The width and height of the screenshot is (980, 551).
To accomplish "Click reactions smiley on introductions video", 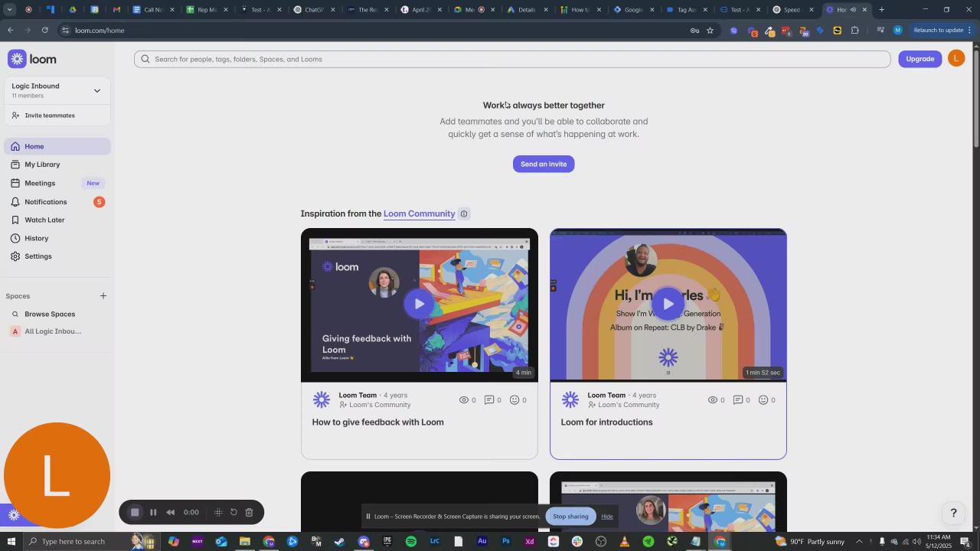I will (x=763, y=400).
